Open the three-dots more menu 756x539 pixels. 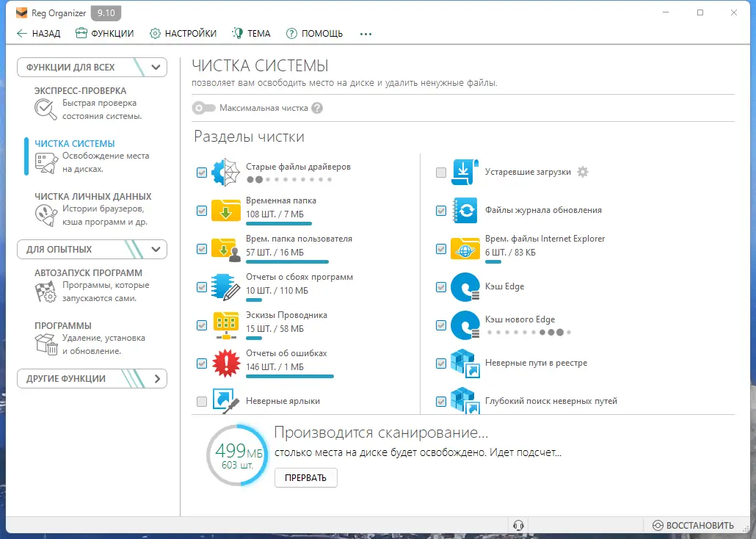click(x=366, y=34)
